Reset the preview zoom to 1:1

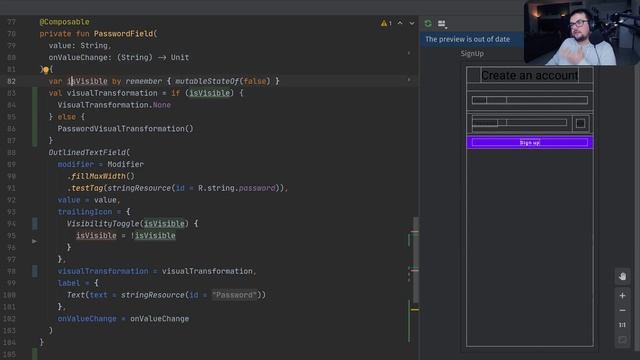(x=622, y=325)
